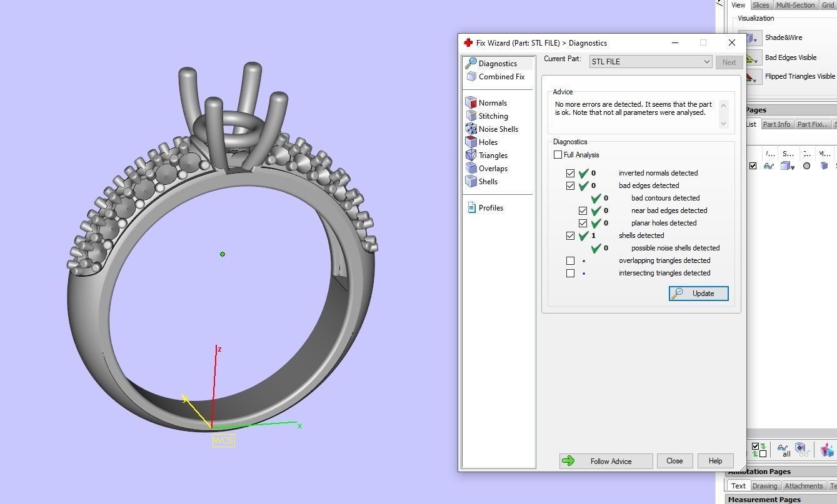Open the Diagnostics page in Fix Wizard
Viewport: 837px width, 504px height.
point(498,64)
